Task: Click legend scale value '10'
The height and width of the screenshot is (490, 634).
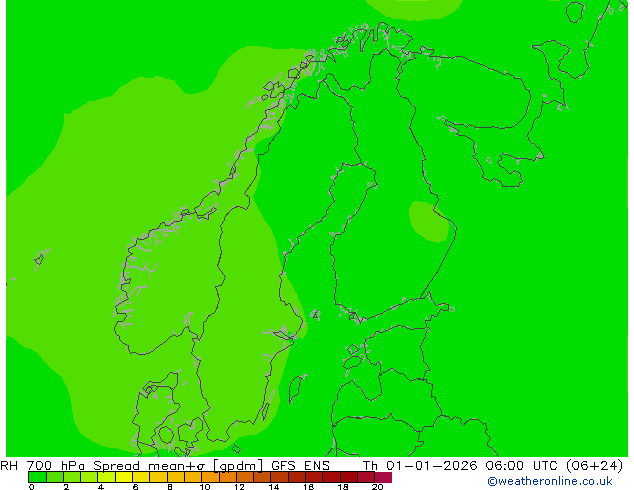Action: click(x=205, y=487)
